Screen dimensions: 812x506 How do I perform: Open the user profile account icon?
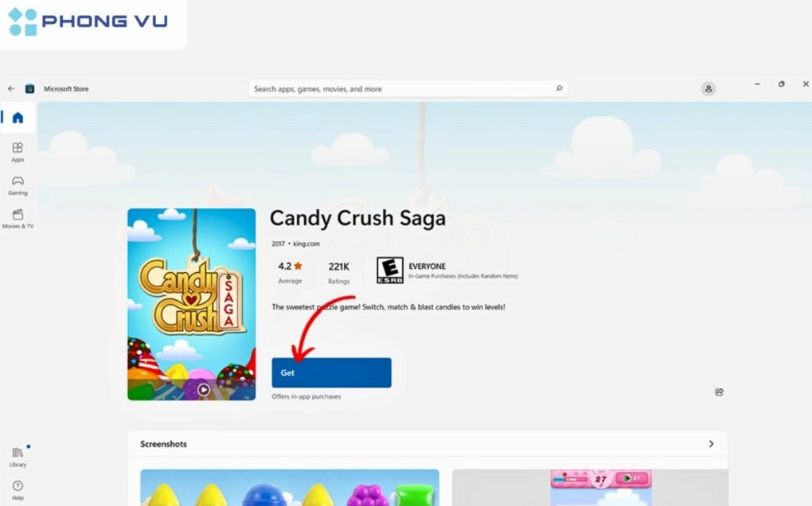coord(709,89)
